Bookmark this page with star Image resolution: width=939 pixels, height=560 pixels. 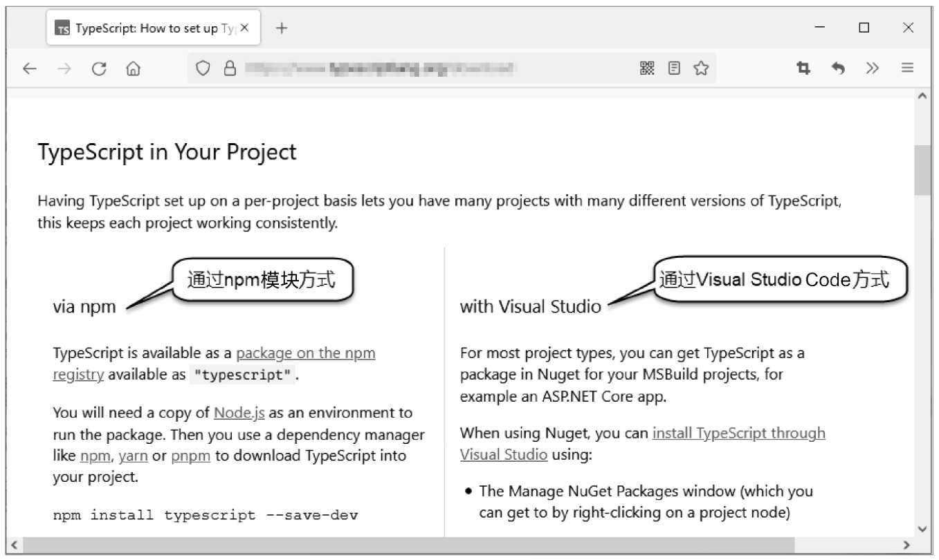click(x=702, y=68)
